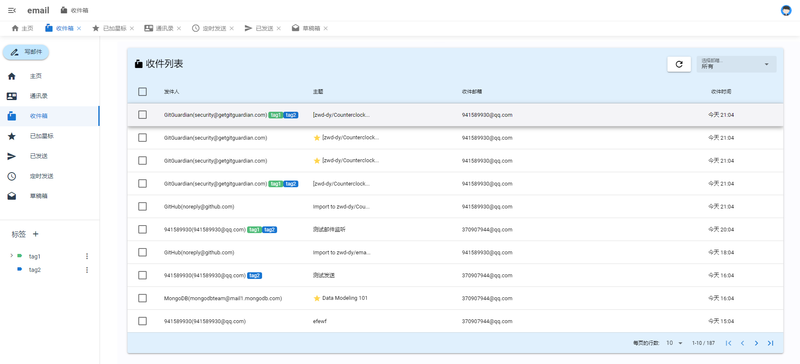Image resolution: width=800 pixels, height=364 pixels.
Task: Open rows per page dropdown
Action: click(x=674, y=343)
